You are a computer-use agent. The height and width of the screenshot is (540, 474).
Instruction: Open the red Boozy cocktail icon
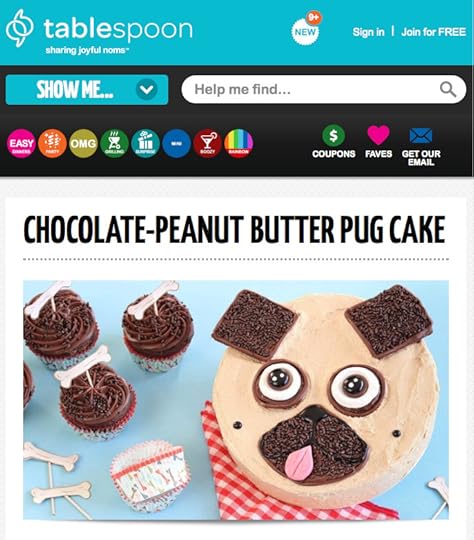207,143
